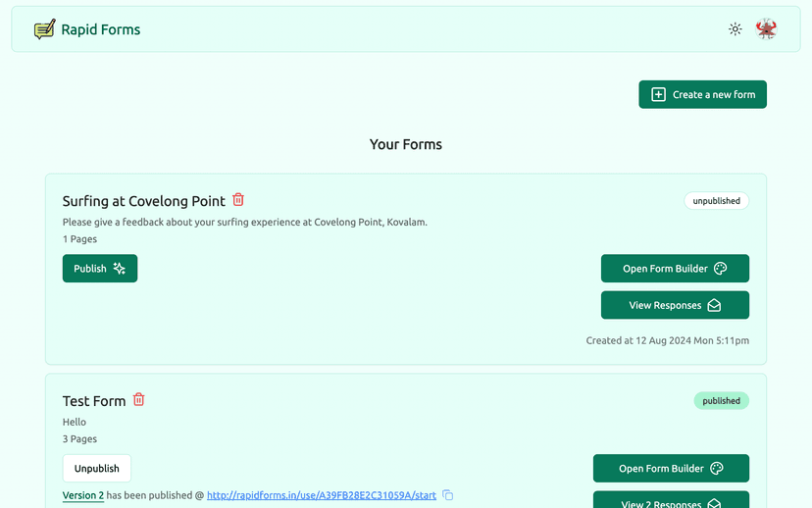
Task: View Responses for Surfing at Covelong Point
Action: [675, 305]
